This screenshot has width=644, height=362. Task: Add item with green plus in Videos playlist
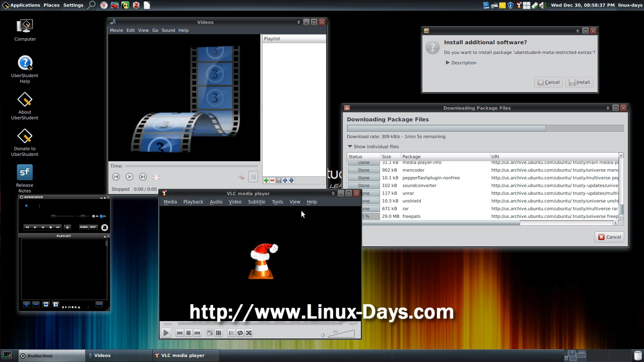(x=266, y=180)
